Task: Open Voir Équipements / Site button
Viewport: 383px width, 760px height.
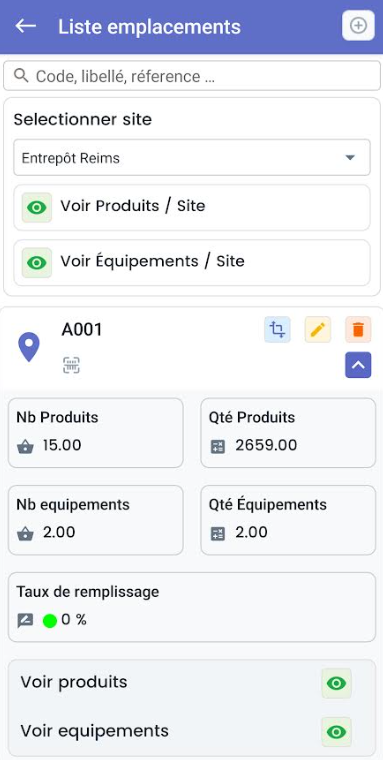Action: [192, 263]
